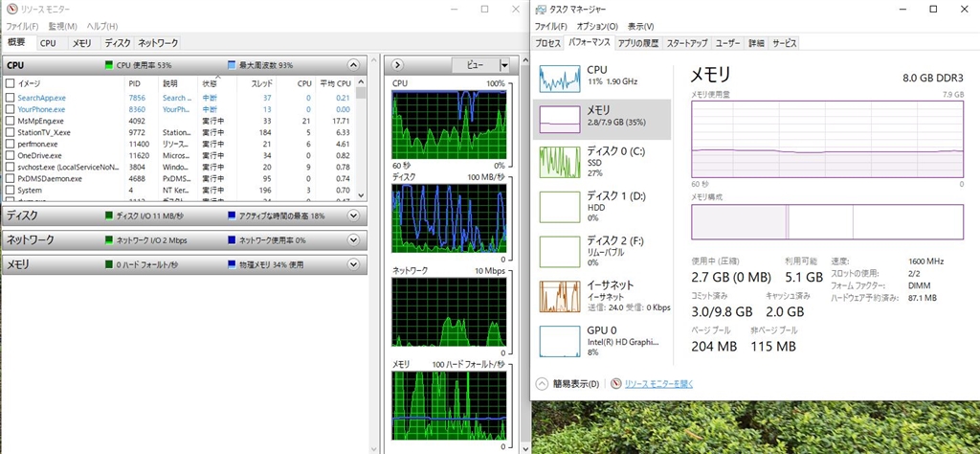Click blue 物理メモリ legend square
The image size is (980, 454).
tap(232, 265)
